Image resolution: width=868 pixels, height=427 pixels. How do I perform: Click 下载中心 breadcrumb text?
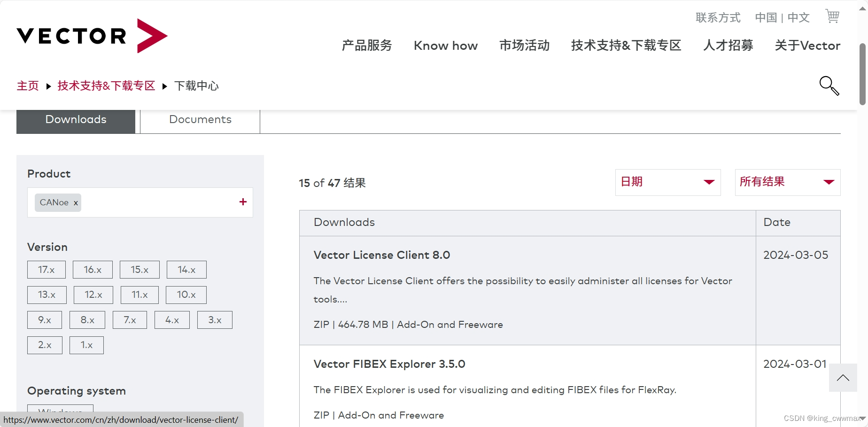[196, 86]
